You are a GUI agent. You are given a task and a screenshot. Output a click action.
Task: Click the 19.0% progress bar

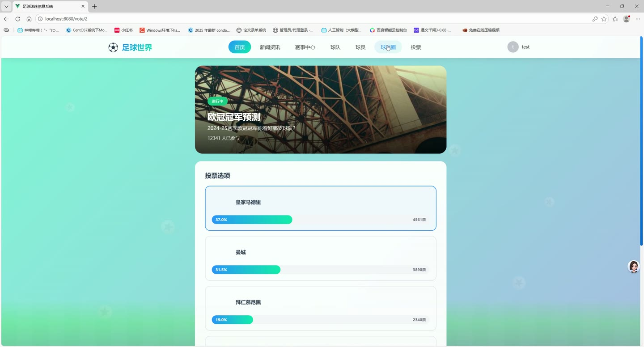[233, 320]
